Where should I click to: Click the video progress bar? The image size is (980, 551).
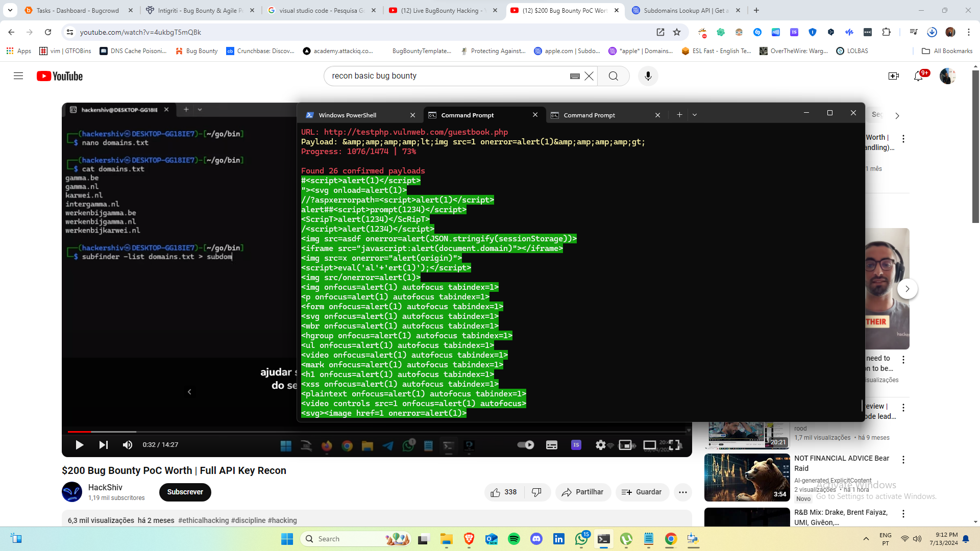357,432
